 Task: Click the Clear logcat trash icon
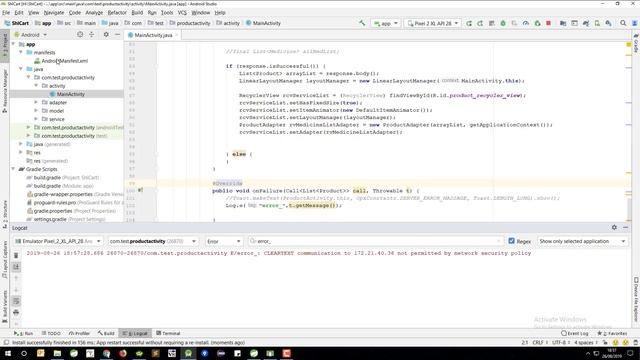click(16, 256)
